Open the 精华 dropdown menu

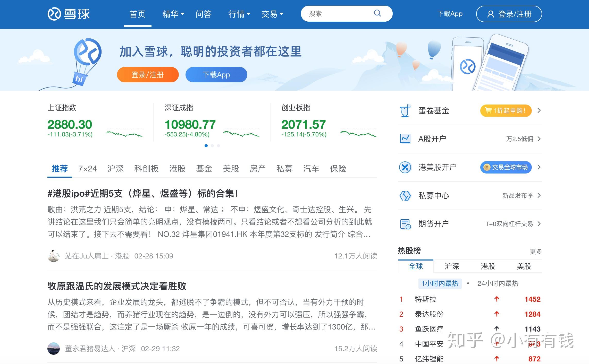(173, 14)
